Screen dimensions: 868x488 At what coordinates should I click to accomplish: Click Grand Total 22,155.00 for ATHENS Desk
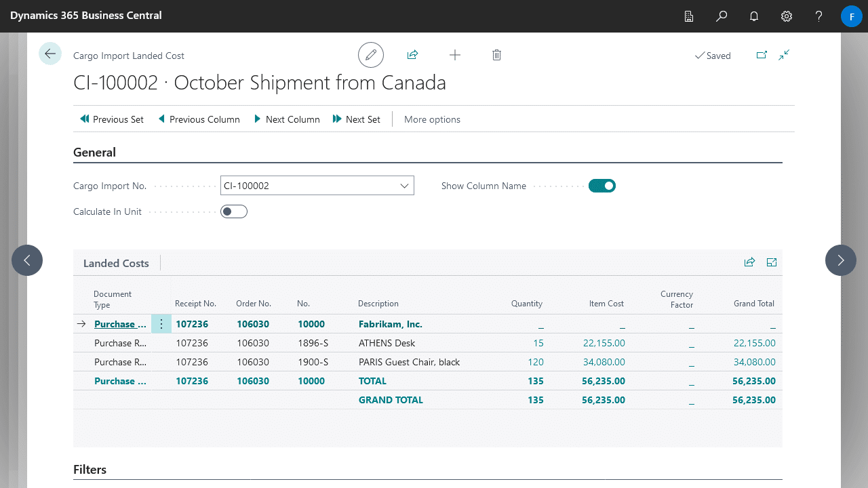pyautogui.click(x=755, y=343)
